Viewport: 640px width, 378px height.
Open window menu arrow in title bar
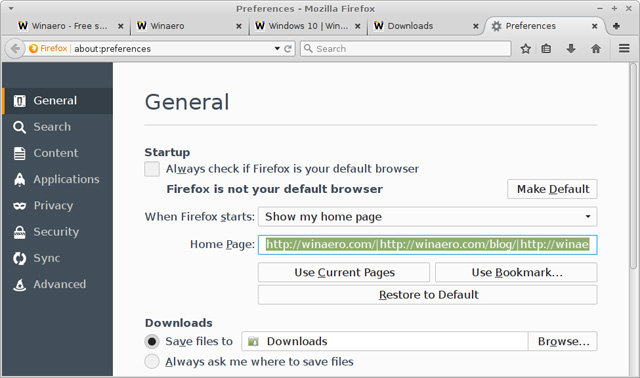tap(11, 8)
